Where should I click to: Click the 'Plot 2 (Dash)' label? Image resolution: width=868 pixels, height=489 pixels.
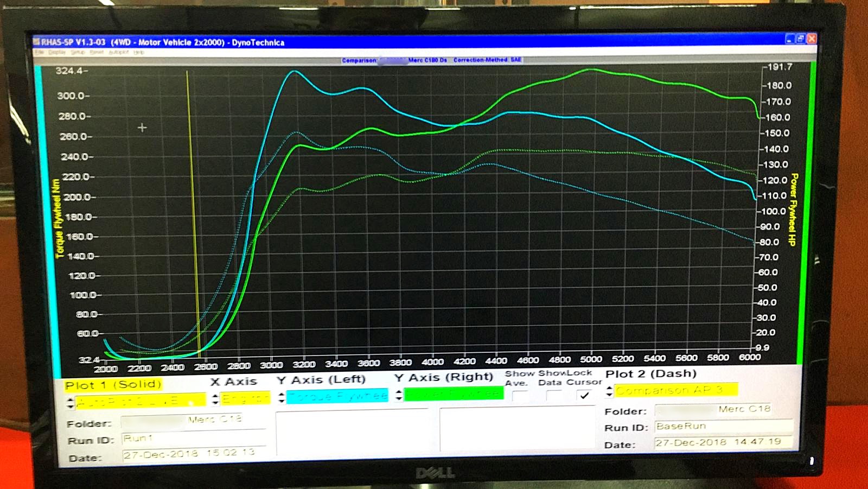point(650,373)
